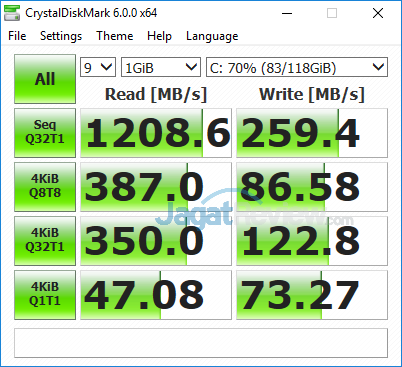
Task: Select the Seq write result 259.4
Action: [x=312, y=133]
